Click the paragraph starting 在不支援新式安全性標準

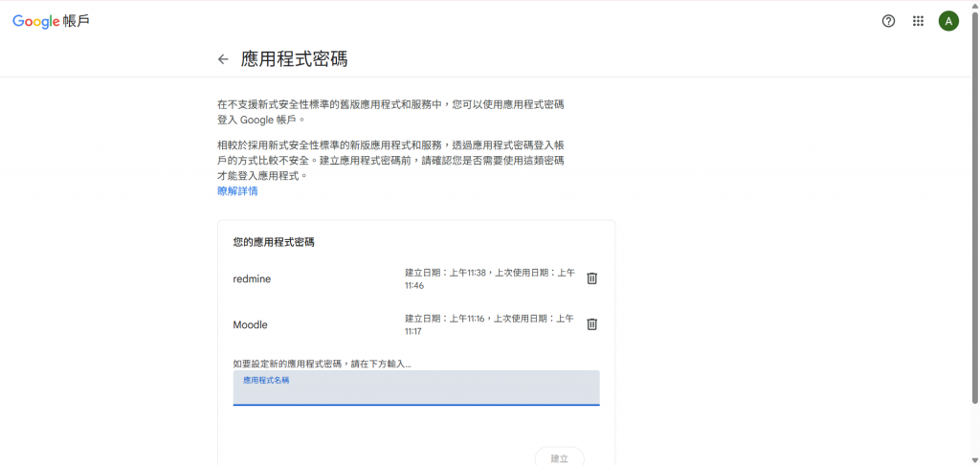click(390, 111)
